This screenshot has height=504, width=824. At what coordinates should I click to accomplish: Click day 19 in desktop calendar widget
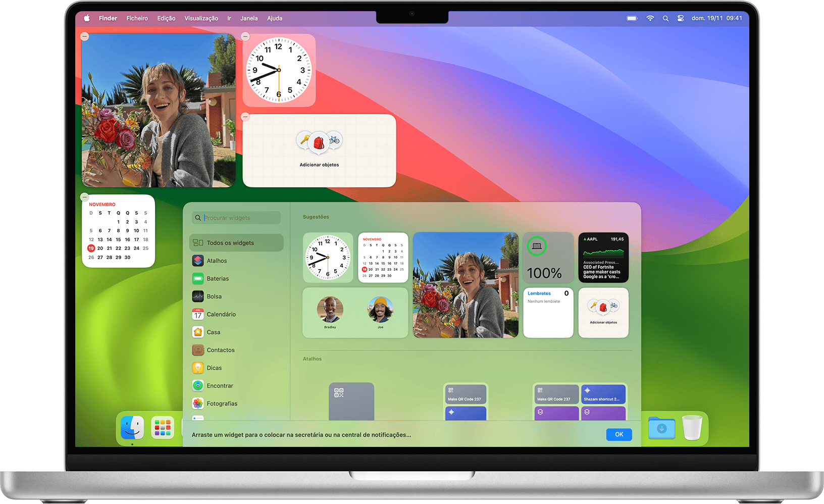91,248
